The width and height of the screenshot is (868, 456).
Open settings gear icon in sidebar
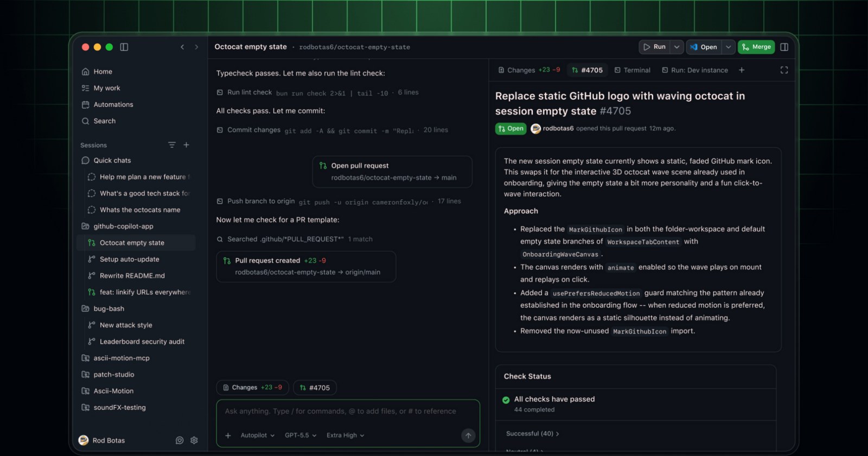(194, 440)
